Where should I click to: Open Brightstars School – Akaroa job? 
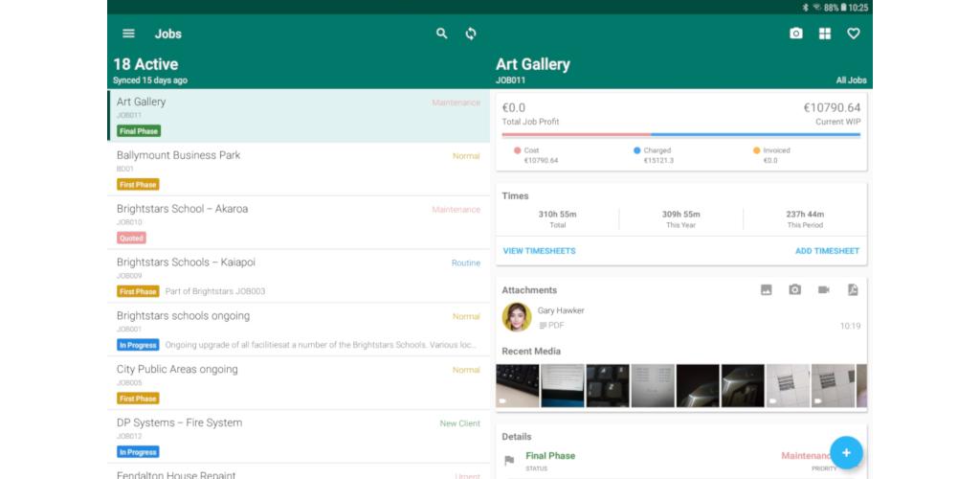coord(299,222)
